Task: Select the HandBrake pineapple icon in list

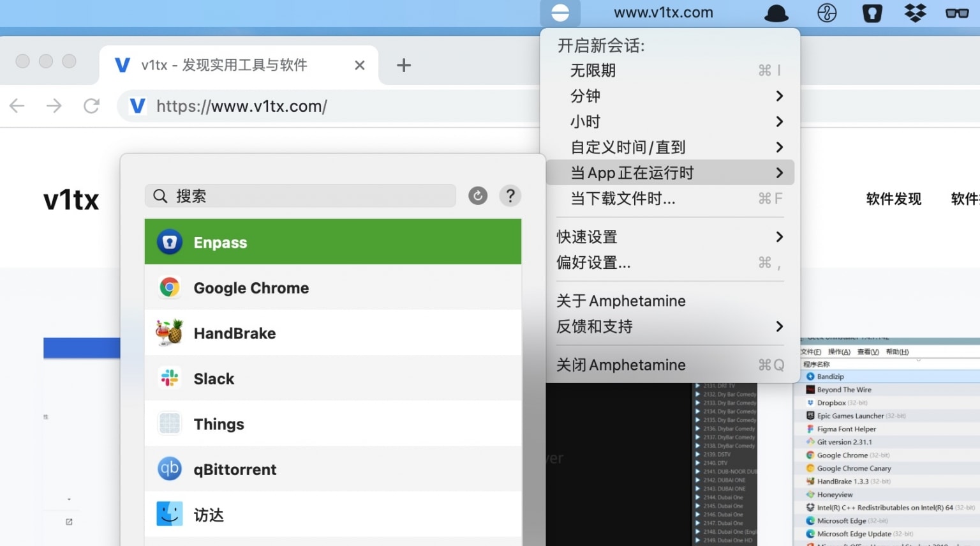Action: click(169, 333)
